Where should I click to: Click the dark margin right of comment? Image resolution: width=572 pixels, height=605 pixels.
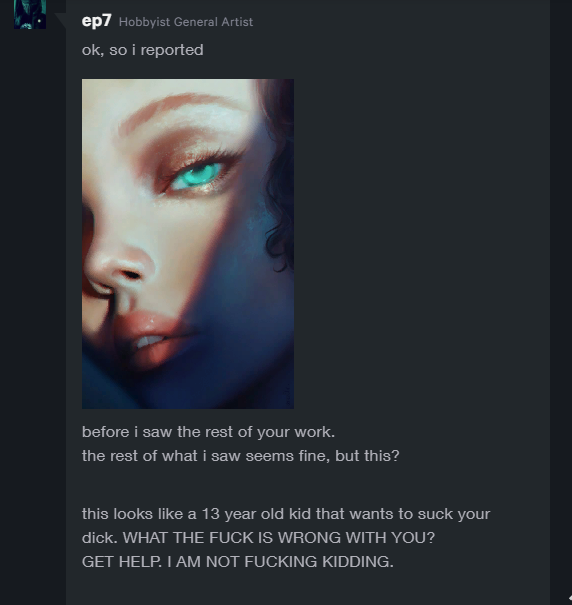tap(561, 302)
